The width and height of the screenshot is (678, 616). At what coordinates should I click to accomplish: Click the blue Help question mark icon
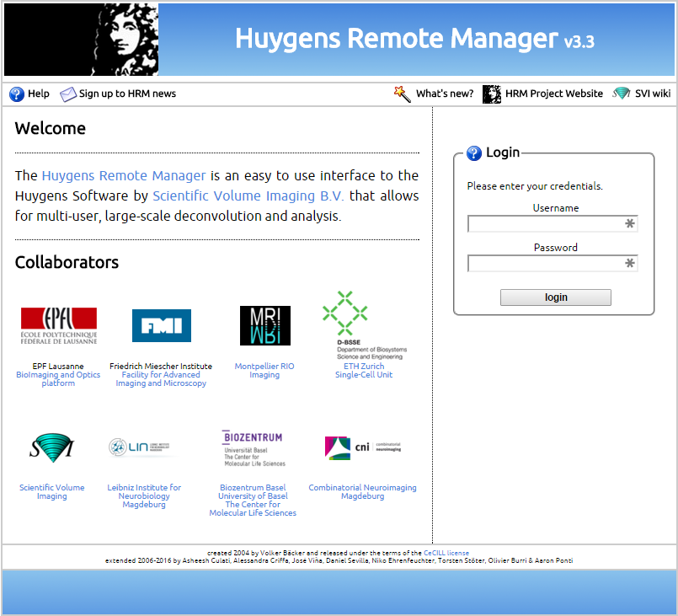pos(17,94)
